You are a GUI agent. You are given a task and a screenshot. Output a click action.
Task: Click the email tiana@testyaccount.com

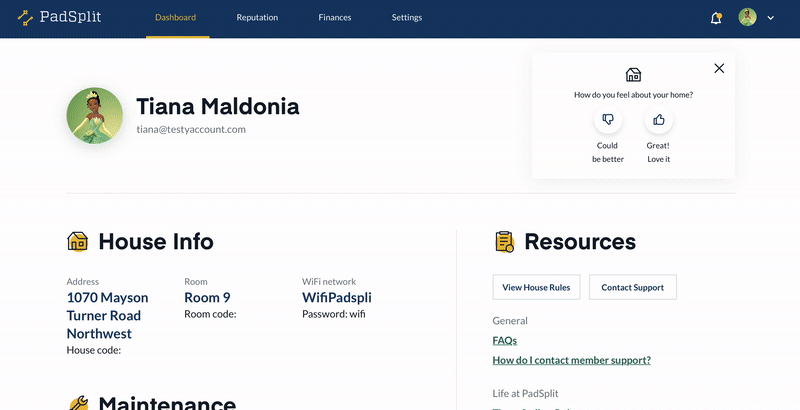[x=191, y=130]
